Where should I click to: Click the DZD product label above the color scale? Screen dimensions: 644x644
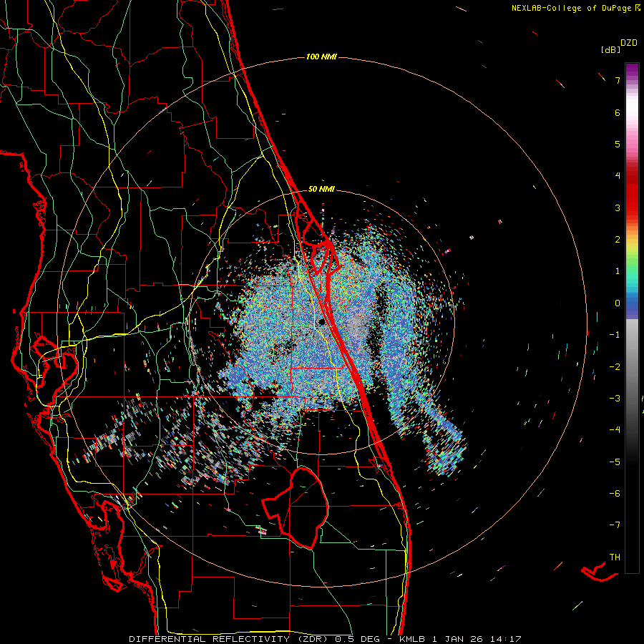(629, 43)
